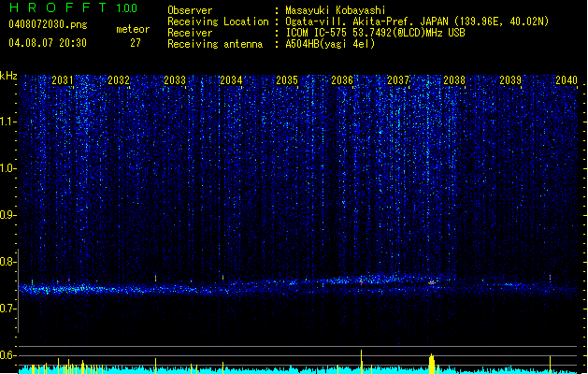Image resolution: width=588 pixels, height=374 pixels.
Task: Click observer name Masayuki Kobayashi
Action: click(x=336, y=10)
